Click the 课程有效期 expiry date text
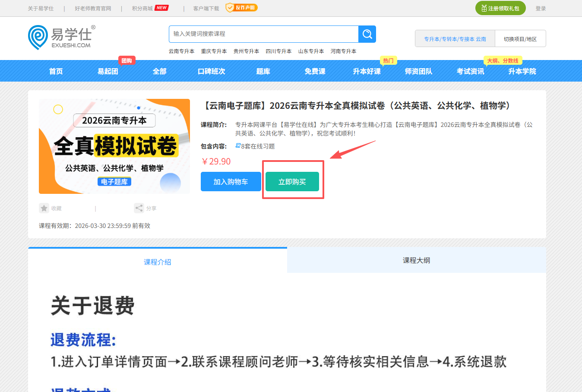This screenshot has width=582, height=392. [95, 226]
